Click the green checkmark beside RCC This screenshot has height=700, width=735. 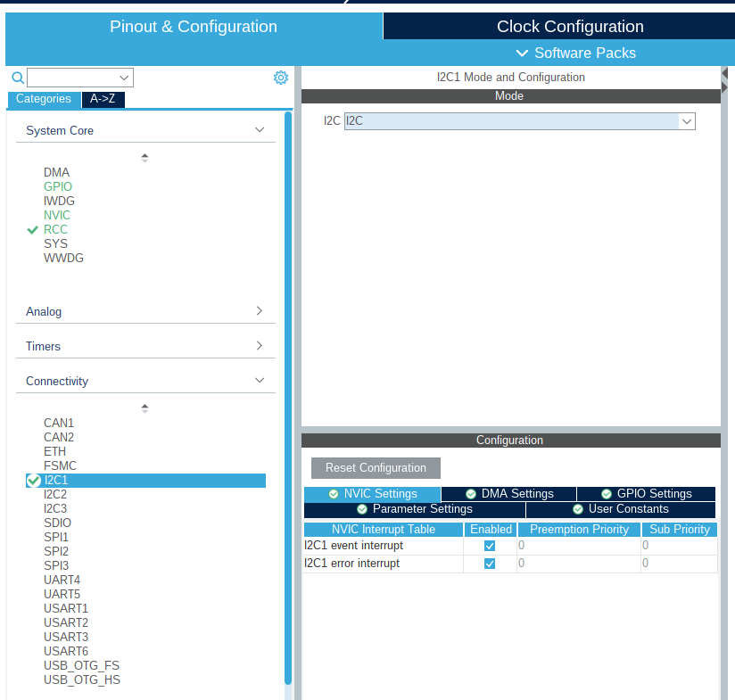[x=33, y=230]
